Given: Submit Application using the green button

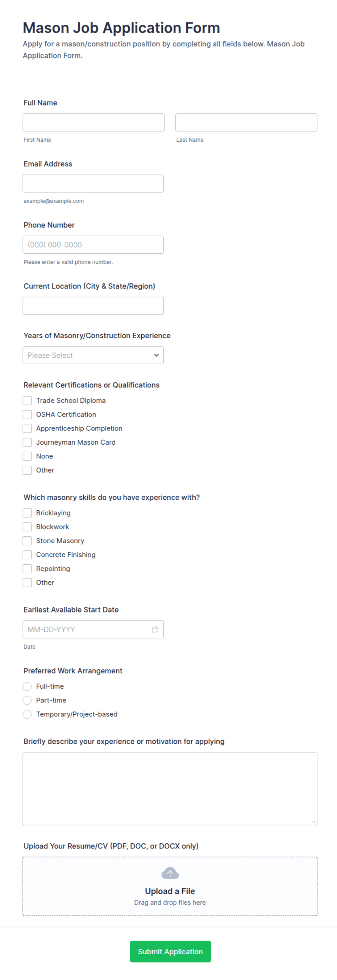Looking at the screenshot, I should tap(170, 951).
